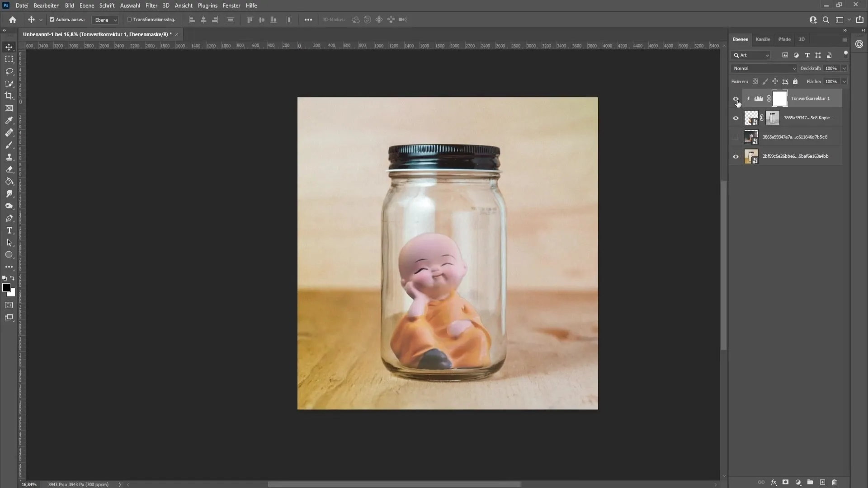Toggle lock transparent pixels

pos(755,81)
